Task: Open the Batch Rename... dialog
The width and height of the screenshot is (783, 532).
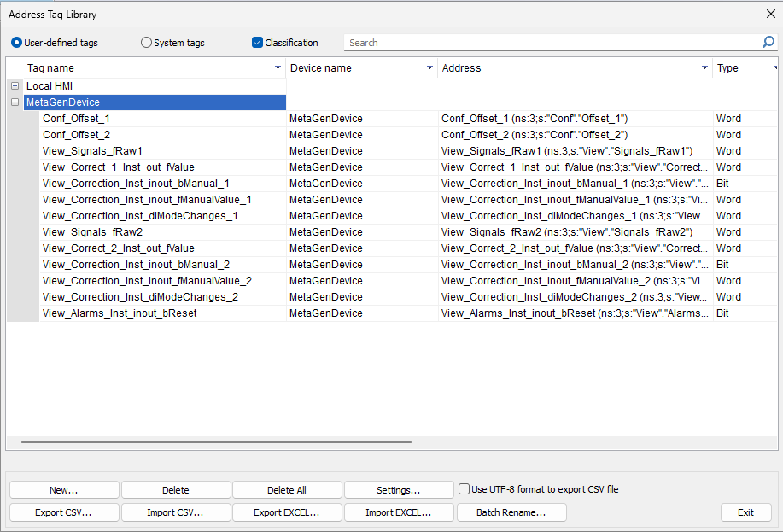Action: click(511, 512)
